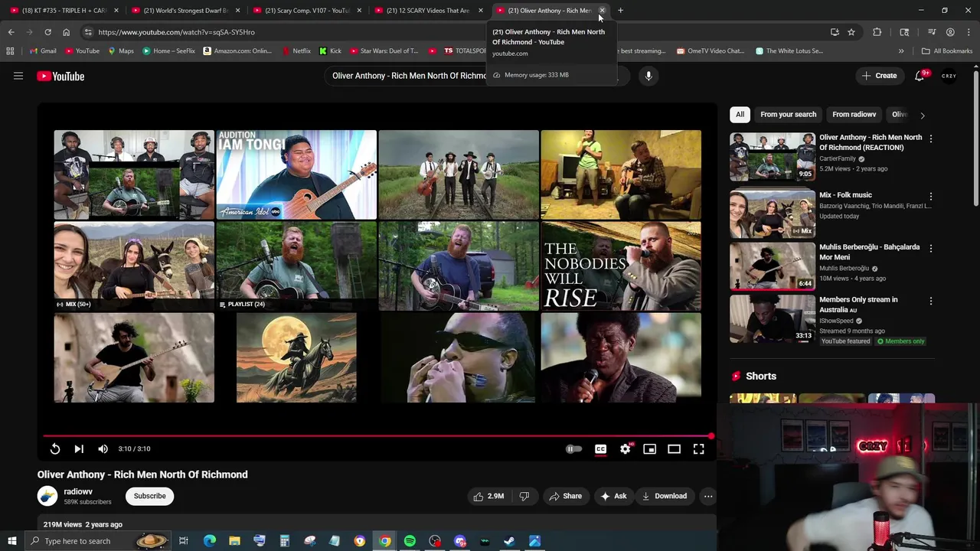Replay the video with the replay button
The height and width of the screenshot is (551, 980).
55,449
